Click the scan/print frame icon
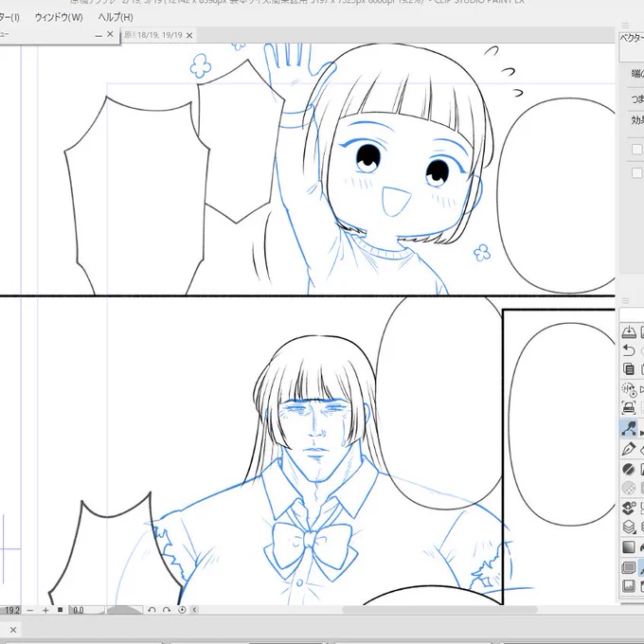Image resolution: width=644 pixels, height=644 pixels. (x=629, y=407)
